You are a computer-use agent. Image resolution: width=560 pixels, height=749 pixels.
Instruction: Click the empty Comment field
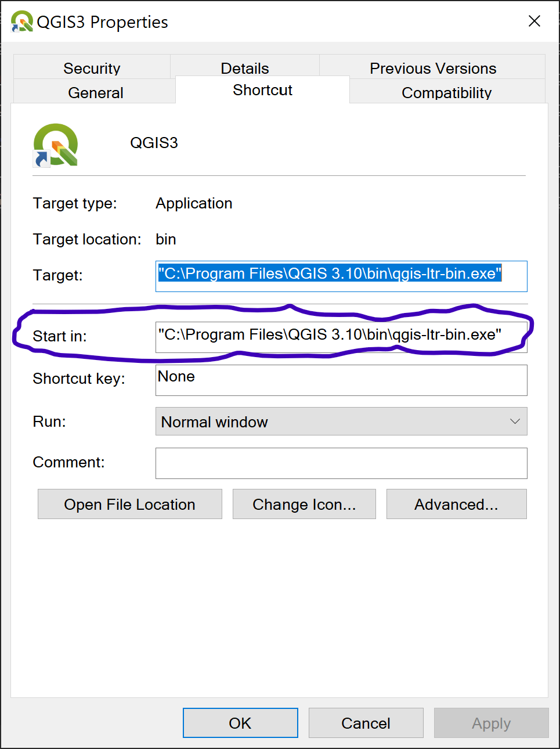tap(341, 463)
